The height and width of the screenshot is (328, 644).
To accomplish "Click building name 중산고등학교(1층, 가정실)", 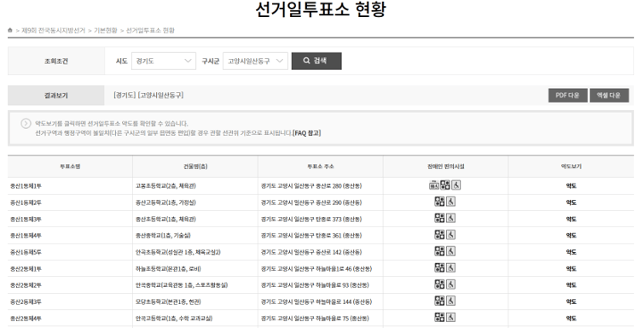I will 165,202.
